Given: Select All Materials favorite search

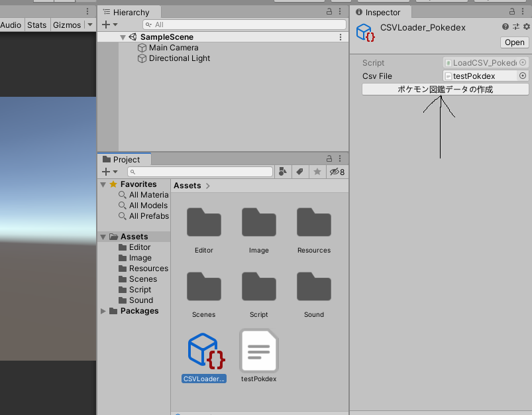Looking at the screenshot, I should [144, 195].
